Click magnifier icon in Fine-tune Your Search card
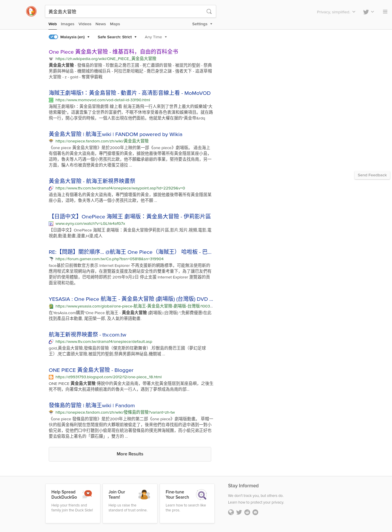This screenshot has width=392, height=532. tap(201, 495)
